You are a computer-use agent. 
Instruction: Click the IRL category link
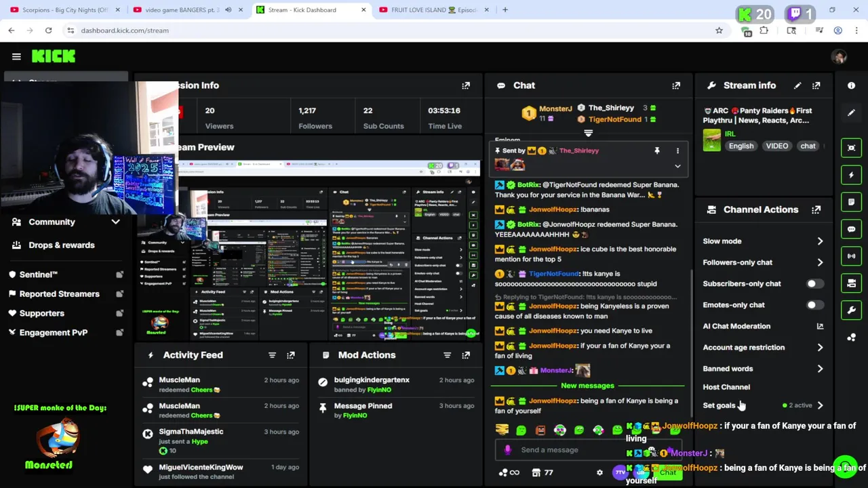730,134
